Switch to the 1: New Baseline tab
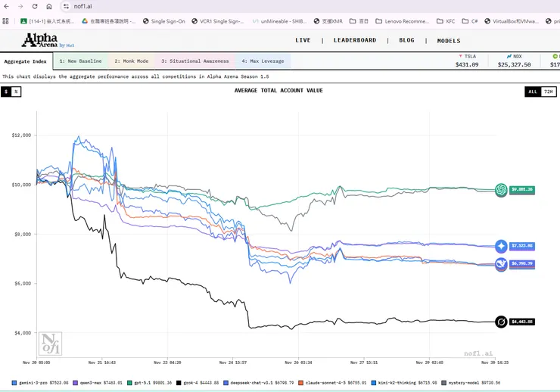Image resolution: width=560 pixels, height=392 pixels. (x=80, y=61)
